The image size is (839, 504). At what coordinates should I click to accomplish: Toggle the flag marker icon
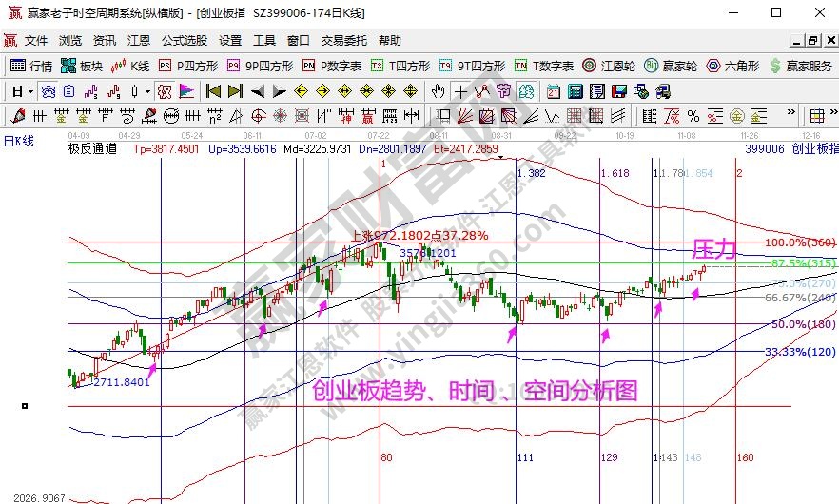pyautogui.click(x=186, y=91)
